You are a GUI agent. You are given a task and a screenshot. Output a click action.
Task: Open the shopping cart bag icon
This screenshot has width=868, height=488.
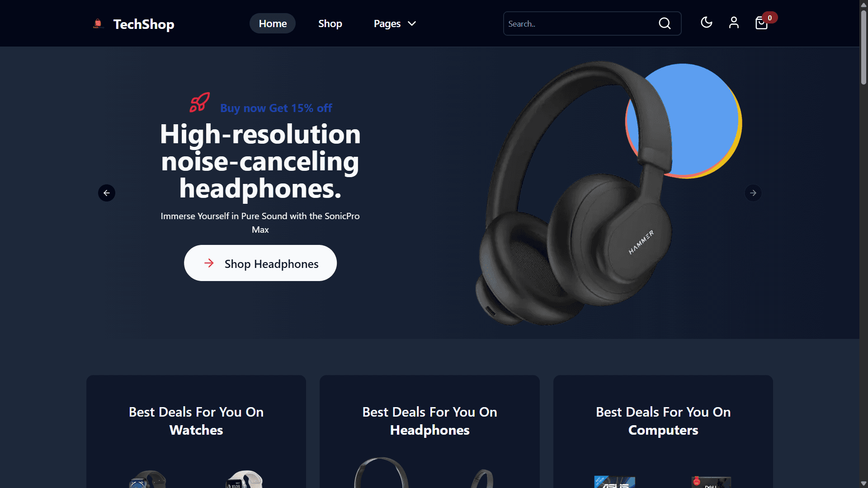tap(761, 23)
